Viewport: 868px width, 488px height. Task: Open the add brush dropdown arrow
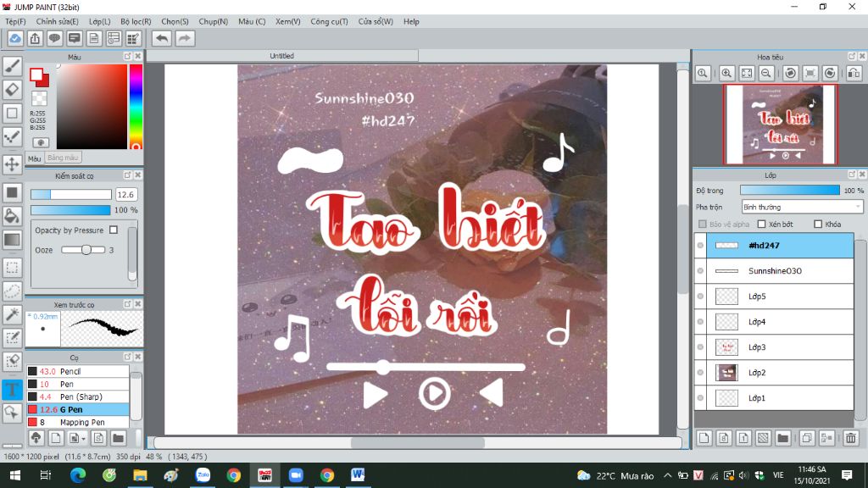click(84, 439)
